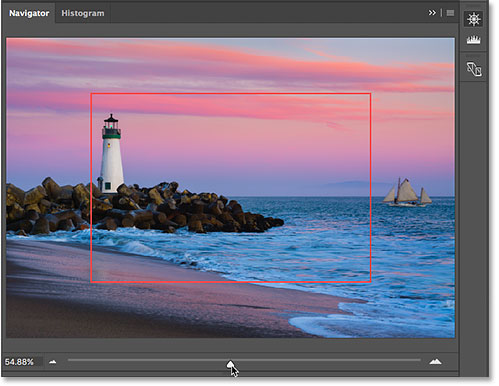Click the zoom slider handle
This screenshot has width=499, height=386.
(x=230, y=365)
